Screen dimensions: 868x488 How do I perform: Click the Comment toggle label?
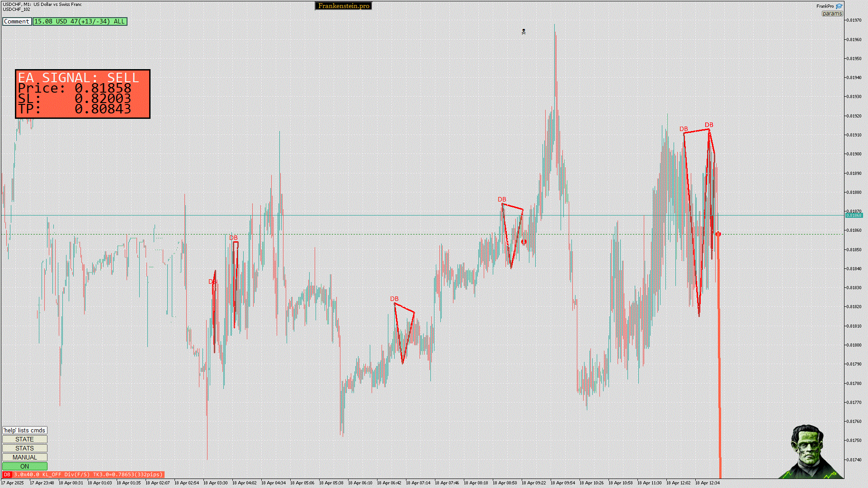point(17,21)
